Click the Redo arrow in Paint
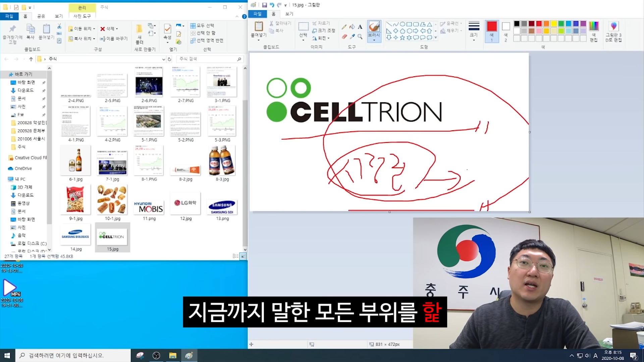 click(279, 5)
